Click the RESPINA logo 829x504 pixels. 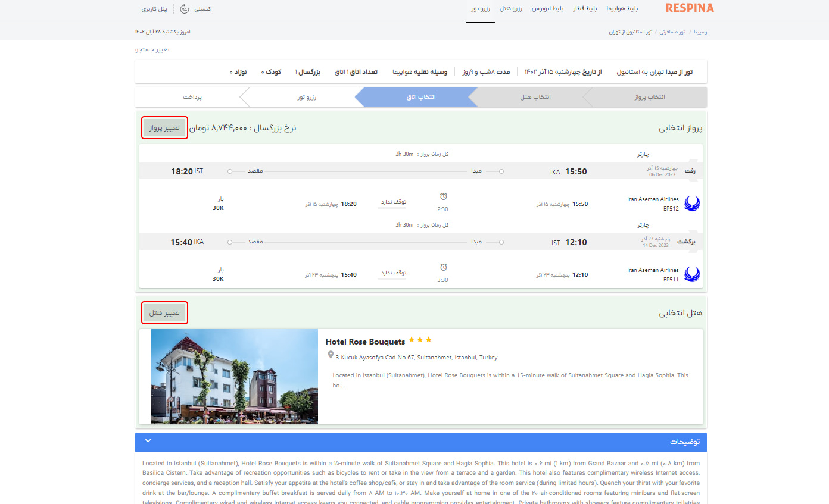[x=690, y=8]
